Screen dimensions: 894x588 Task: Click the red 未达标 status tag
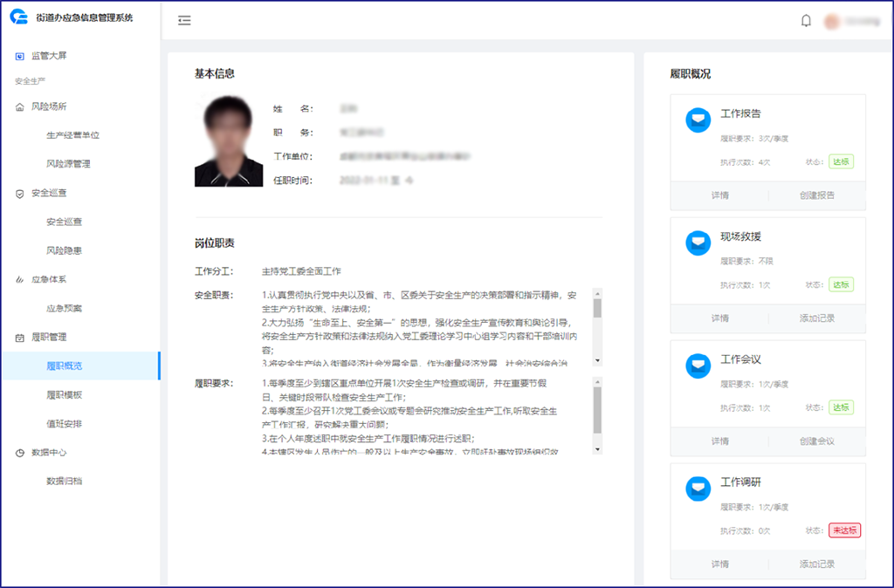(x=844, y=530)
